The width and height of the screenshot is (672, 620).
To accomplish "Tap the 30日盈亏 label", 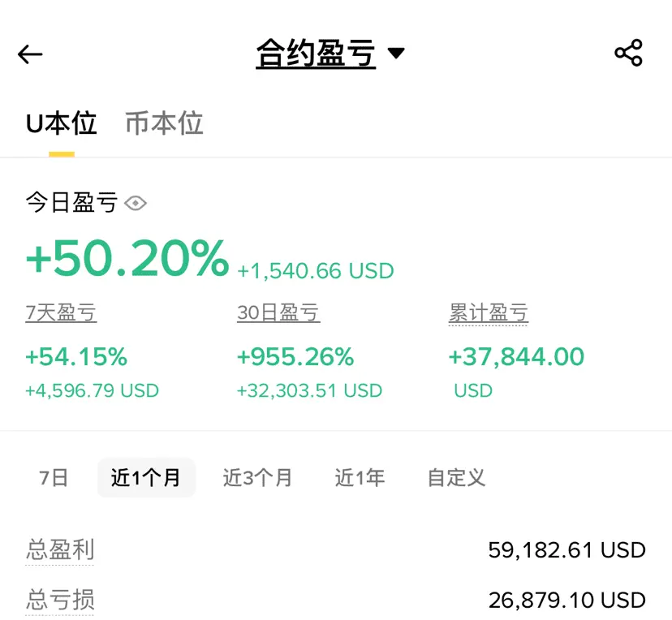I will click(278, 313).
